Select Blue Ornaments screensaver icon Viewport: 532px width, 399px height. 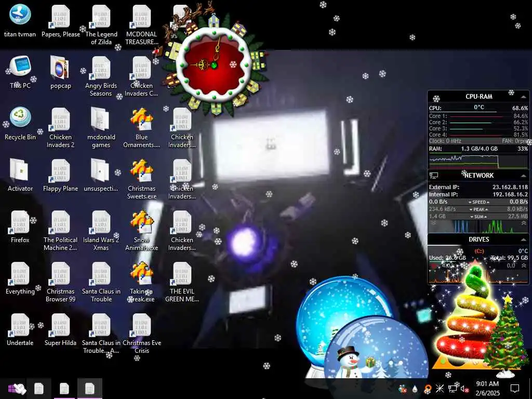point(141,128)
